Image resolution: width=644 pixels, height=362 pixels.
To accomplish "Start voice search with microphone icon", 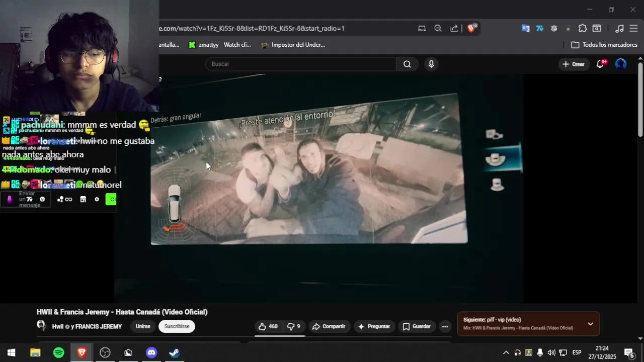I will click(x=431, y=64).
